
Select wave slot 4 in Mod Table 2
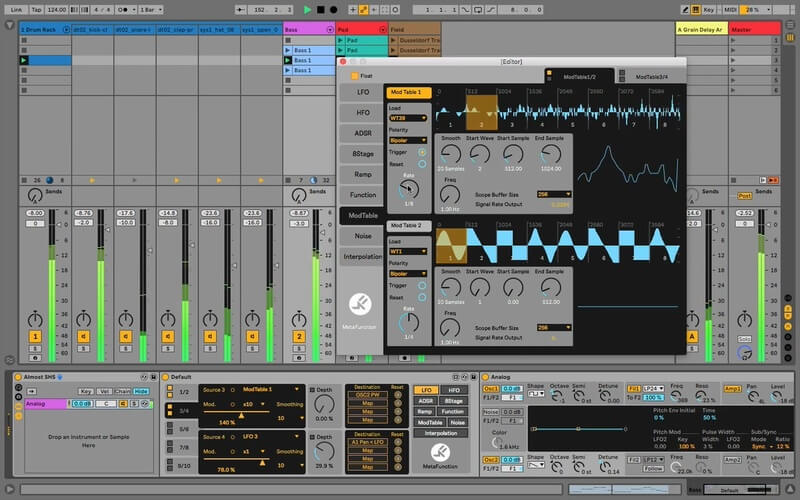[543, 246]
